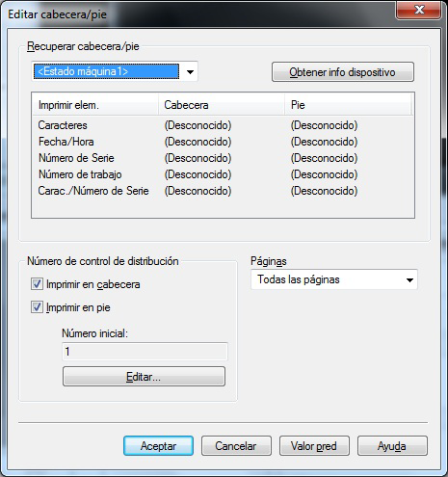Select the Fecha/Hora row
Image resolution: width=448 pixels, height=477 pixels.
223,142
